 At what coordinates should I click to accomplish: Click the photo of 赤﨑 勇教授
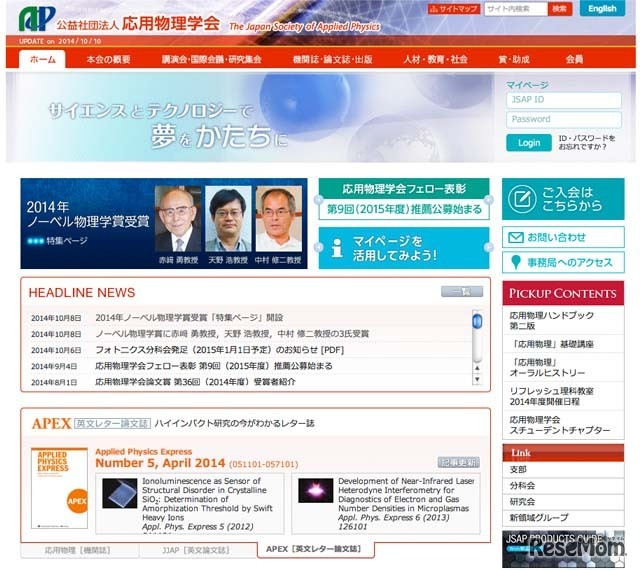pos(178,219)
